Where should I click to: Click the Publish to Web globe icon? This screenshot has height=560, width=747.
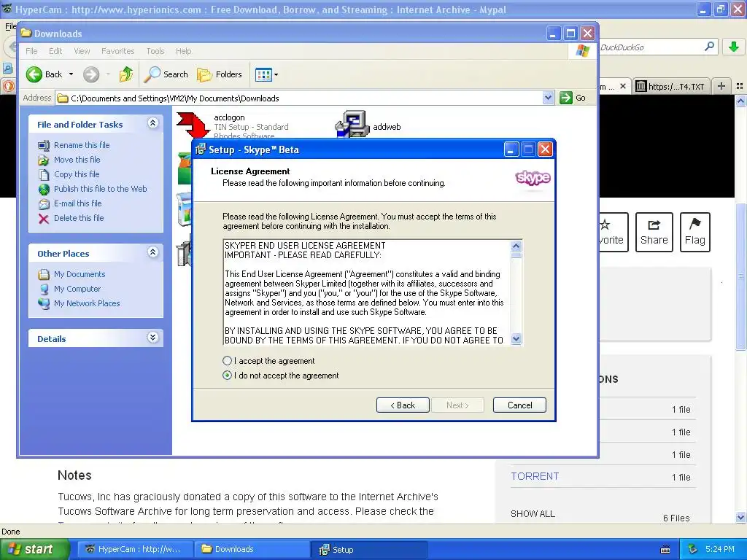coord(44,190)
